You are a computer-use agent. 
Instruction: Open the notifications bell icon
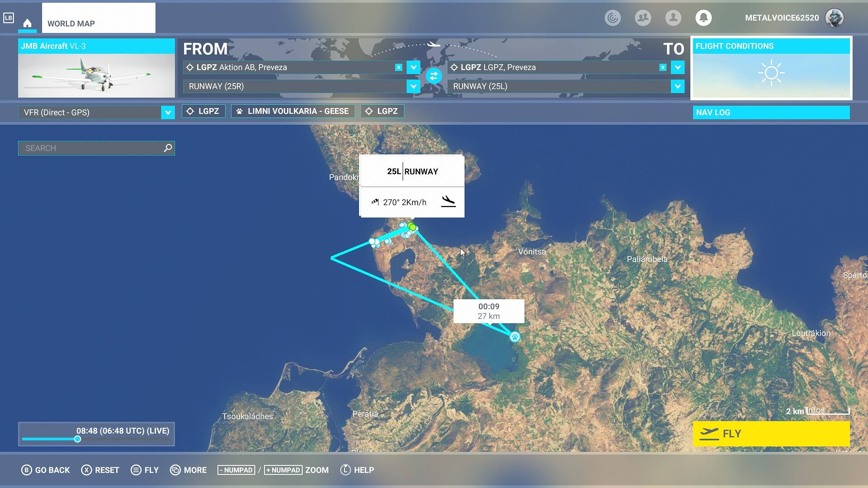[x=703, y=18]
